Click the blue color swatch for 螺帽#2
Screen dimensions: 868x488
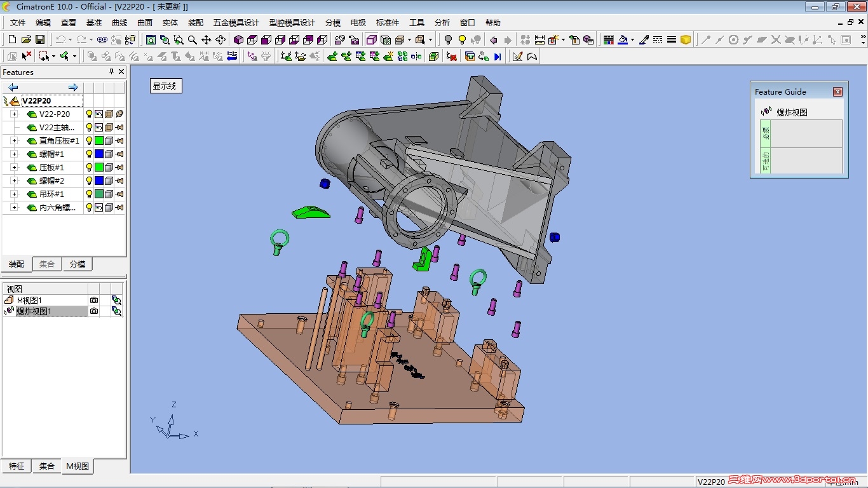click(x=99, y=180)
